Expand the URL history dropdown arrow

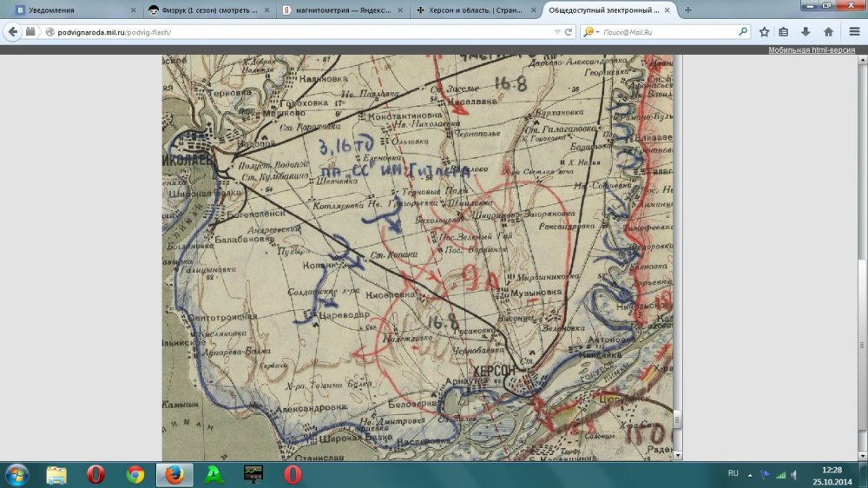coord(556,31)
